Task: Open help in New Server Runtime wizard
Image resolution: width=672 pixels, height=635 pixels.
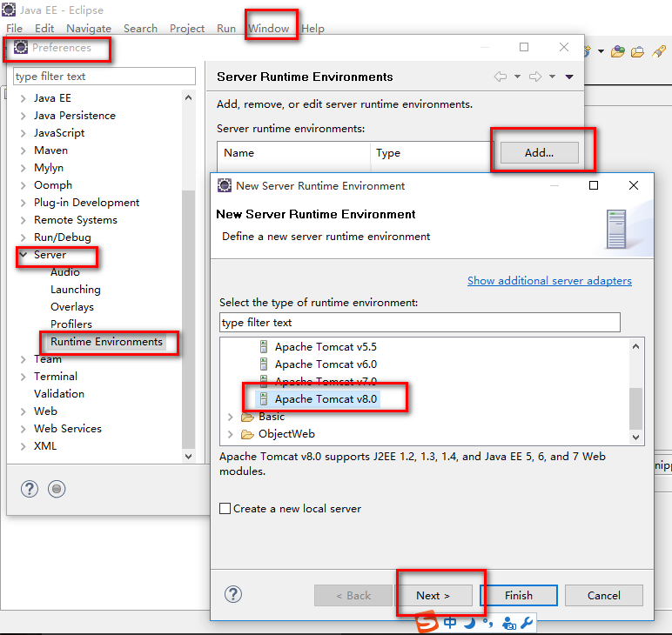Action: tap(233, 594)
